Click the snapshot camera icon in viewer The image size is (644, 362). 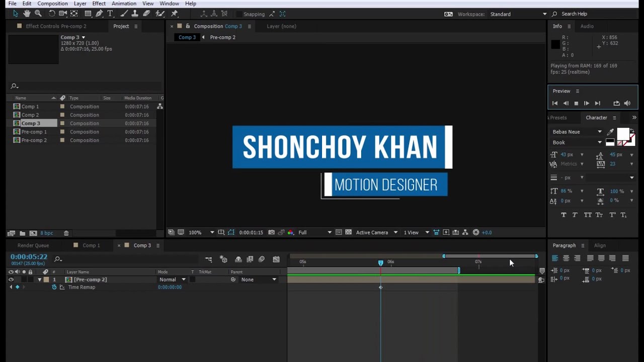click(272, 232)
